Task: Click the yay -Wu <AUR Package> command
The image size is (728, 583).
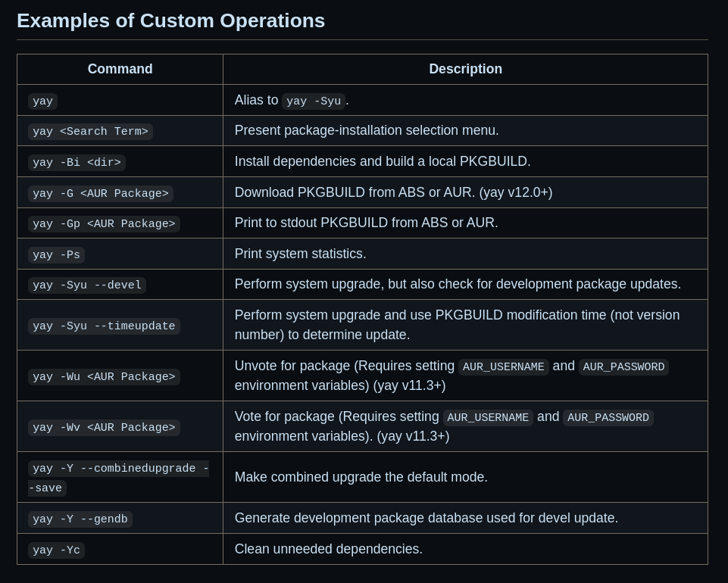Action: point(104,376)
